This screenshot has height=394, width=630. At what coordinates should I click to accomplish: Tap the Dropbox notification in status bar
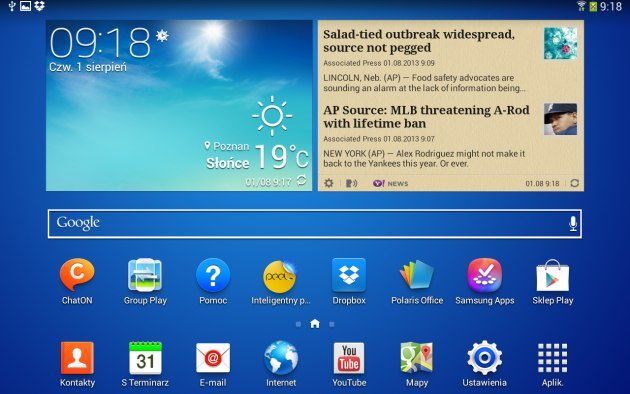tap(39, 6)
